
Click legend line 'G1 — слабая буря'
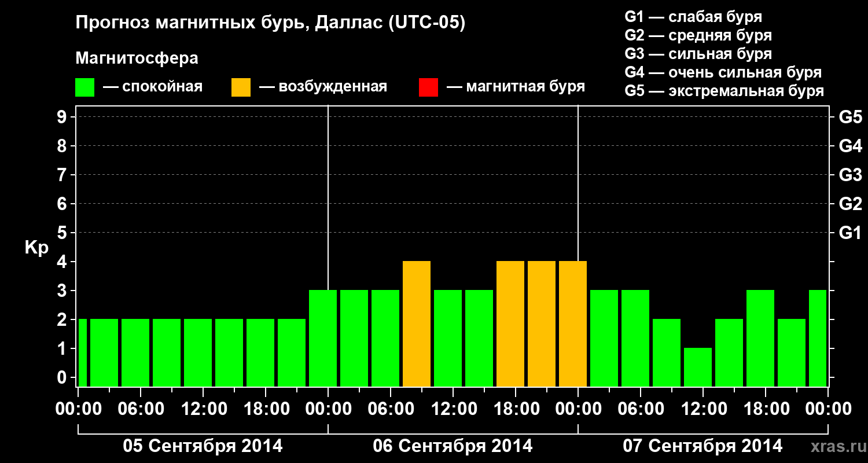[x=693, y=17]
